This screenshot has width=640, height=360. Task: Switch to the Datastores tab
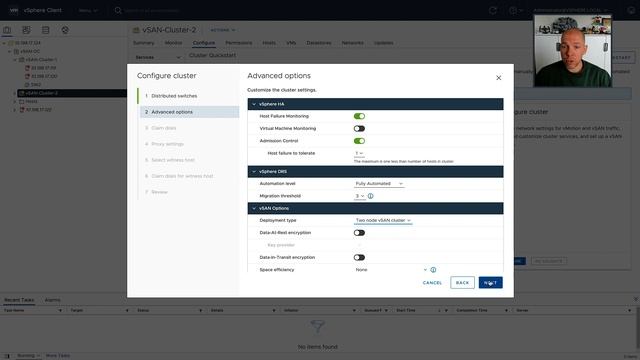click(x=319, y=43)
